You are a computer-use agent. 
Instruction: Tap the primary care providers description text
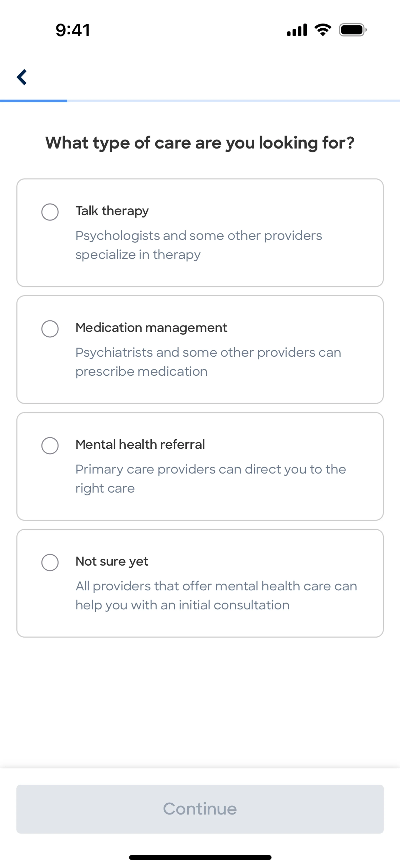coord(210,478)
